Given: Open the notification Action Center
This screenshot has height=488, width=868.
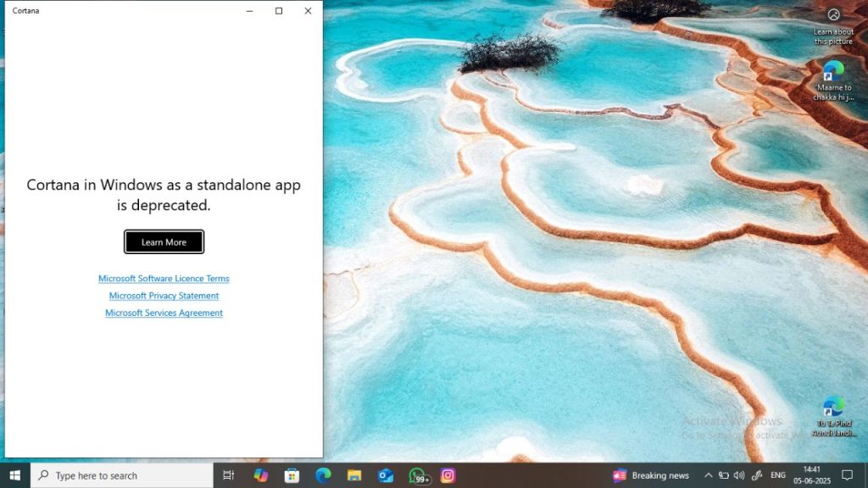Looking at the screenshot, I should pos(848,475).
